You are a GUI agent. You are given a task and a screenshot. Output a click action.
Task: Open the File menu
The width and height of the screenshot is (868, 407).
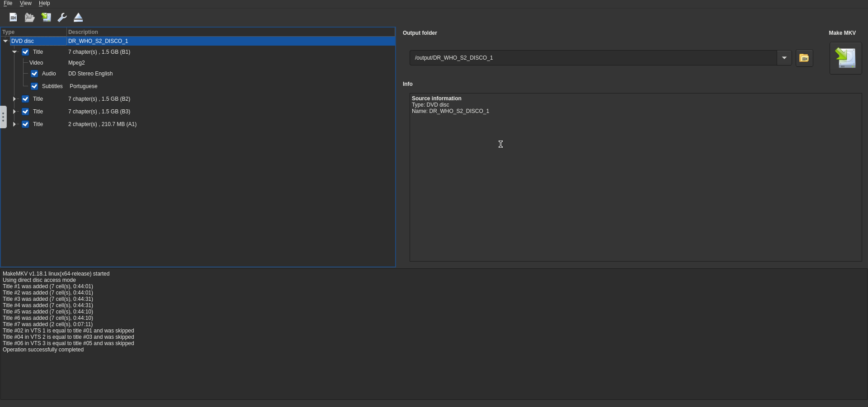pos(8,3)
